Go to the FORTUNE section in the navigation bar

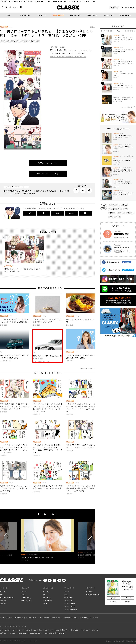92,15
